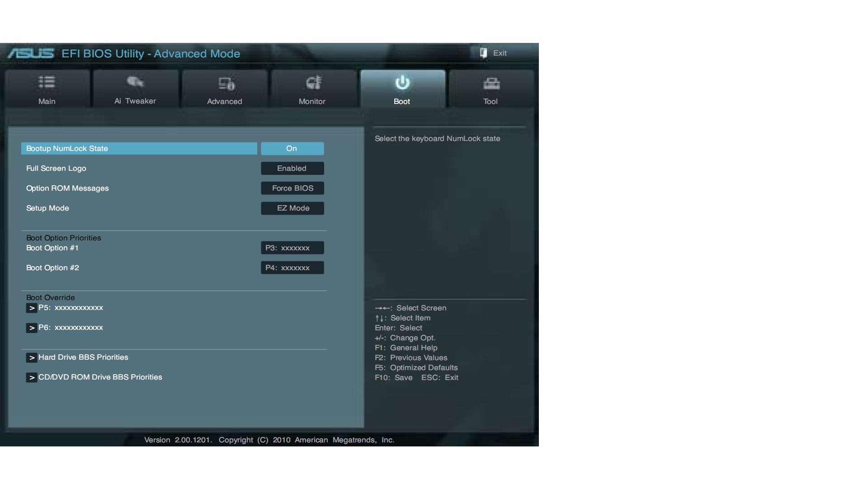Click the Boot power icon
Image resolution: width=868 pixels, height=488 pixels.
(402, 83)
